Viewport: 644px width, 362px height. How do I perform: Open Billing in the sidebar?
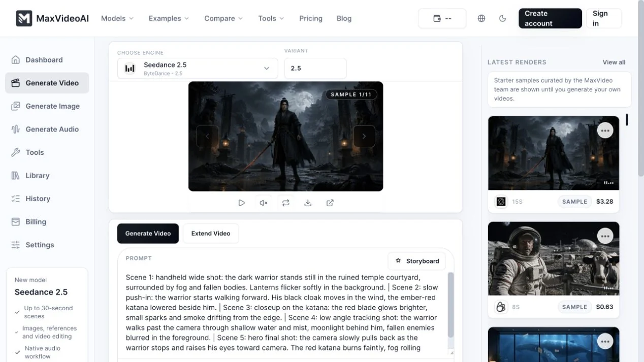point(47,221)
